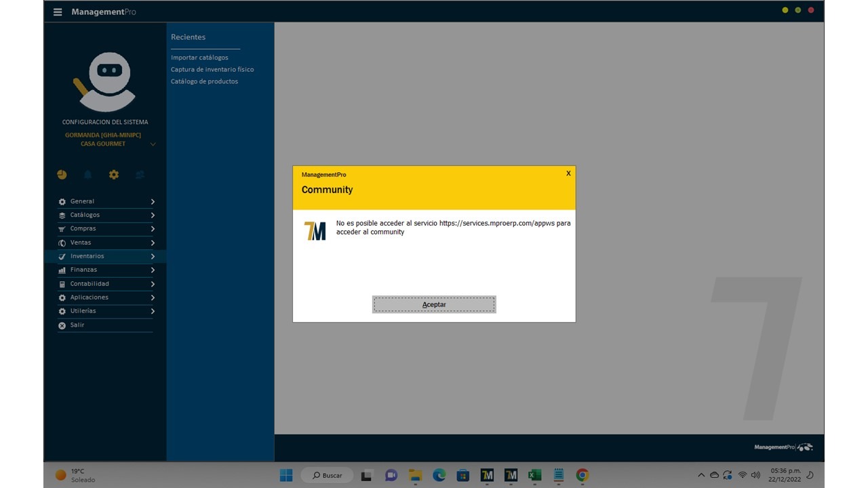
Task: Open the notifications bell icon
Action: point(87,174)
